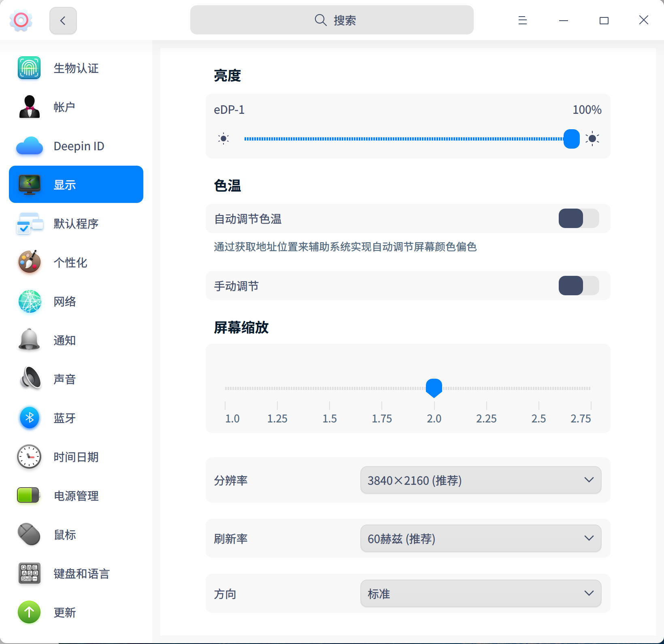664x644 pixels.
Task: Open the 电源管理 power management section
Action: (x=29, y=495)
